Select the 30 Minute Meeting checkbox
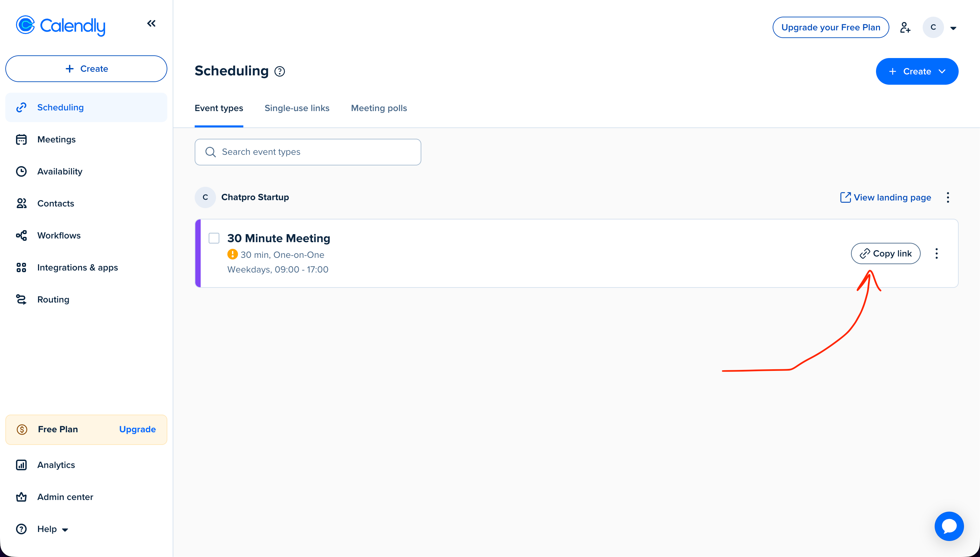This screenshot has width=980, height=557. pos(214,238)
